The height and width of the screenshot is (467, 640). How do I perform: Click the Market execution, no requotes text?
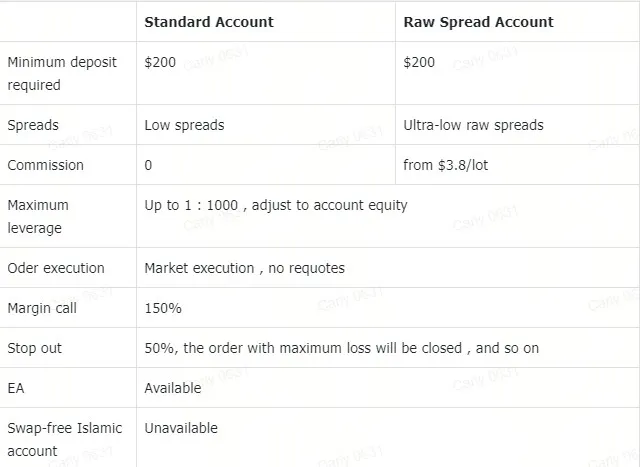pyautogui.click(x=244, y=268)
